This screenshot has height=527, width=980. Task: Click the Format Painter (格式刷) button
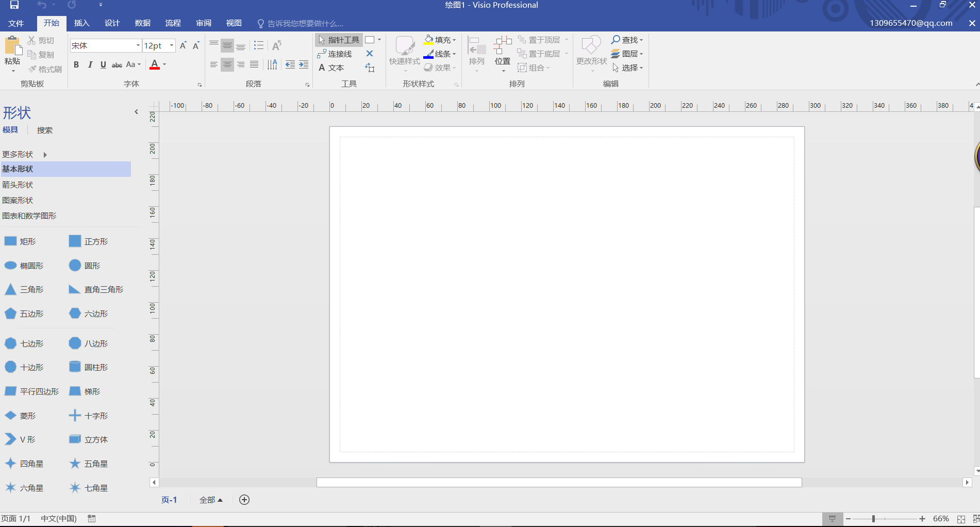pos(45,69)
